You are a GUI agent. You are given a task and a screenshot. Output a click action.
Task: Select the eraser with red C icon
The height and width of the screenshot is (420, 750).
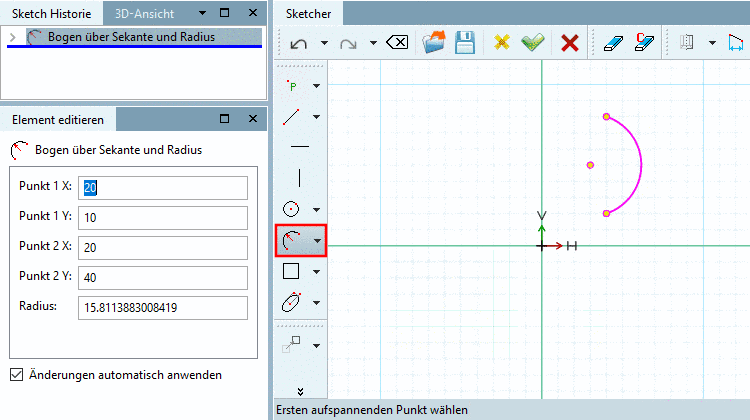click(644, 42)
